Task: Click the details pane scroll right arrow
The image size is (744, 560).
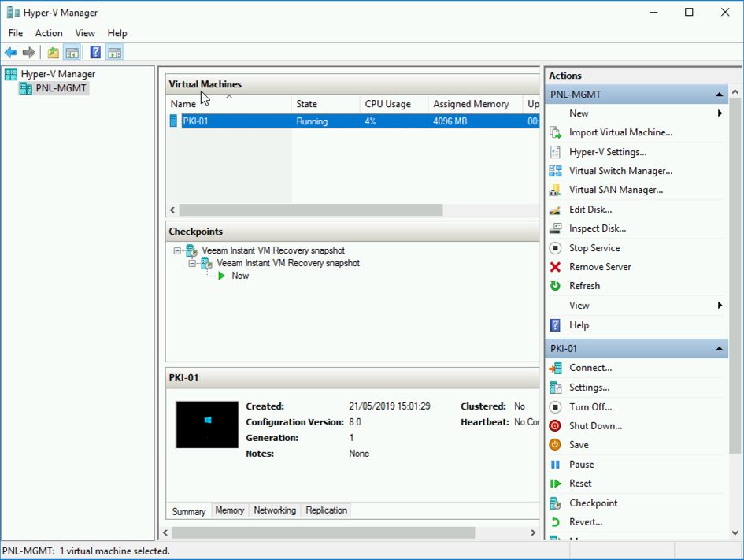Action: 533,533
